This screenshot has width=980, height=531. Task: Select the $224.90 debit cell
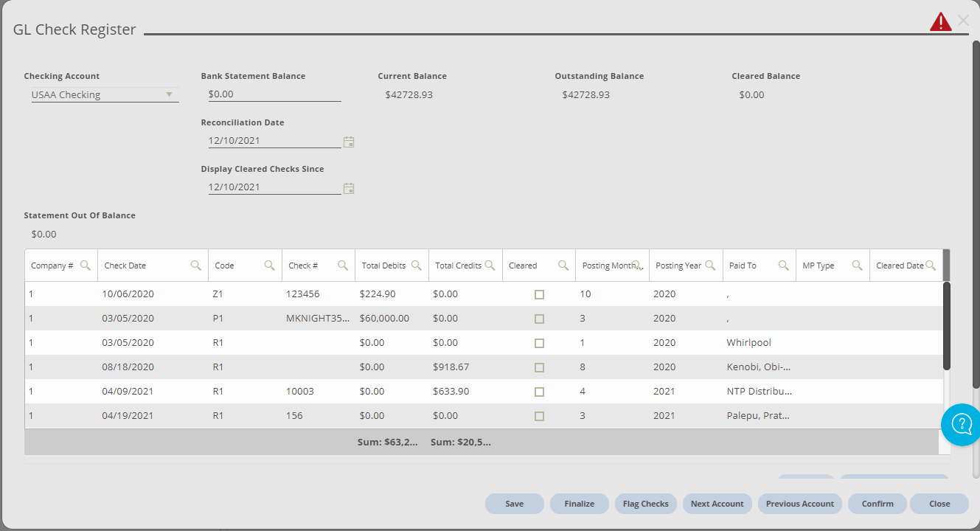[392, 294]
